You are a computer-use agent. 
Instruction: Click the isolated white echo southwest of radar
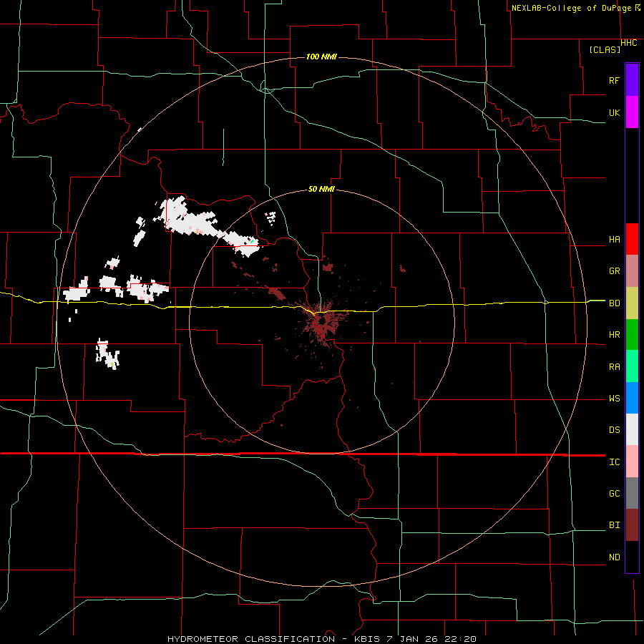click(x=107, y=354)
